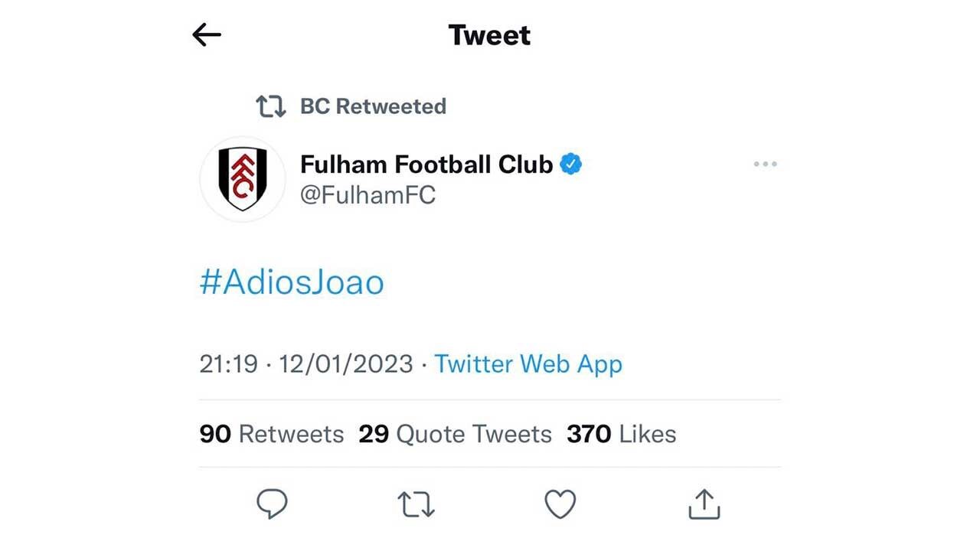Retweet using the bottom retweet icon

tap(416, 504)
